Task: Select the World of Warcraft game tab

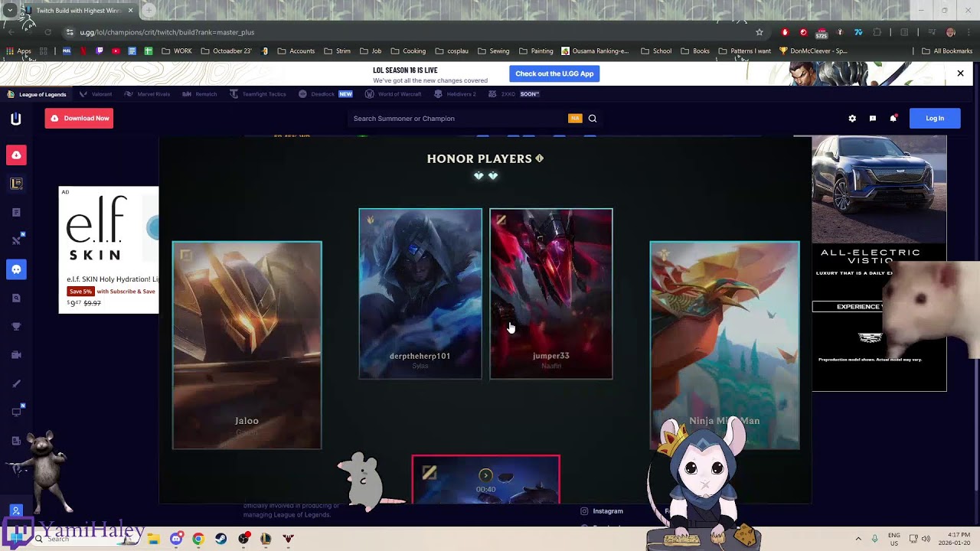Action: coord(394,94)
